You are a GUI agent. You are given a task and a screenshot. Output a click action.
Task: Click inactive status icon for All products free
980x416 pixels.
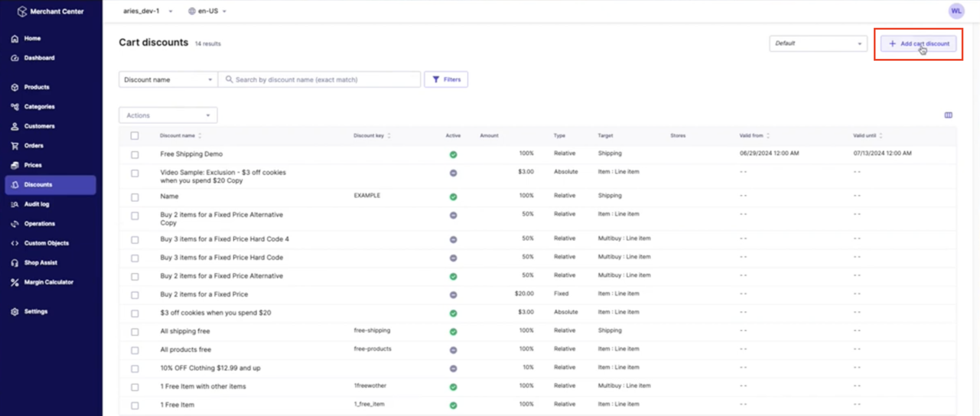click(x=453, y=350)
